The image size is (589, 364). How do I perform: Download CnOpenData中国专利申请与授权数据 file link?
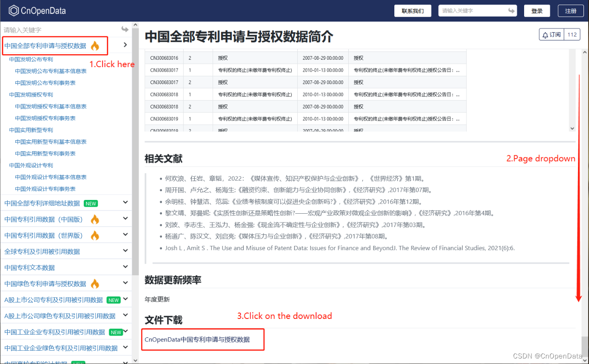197,340
